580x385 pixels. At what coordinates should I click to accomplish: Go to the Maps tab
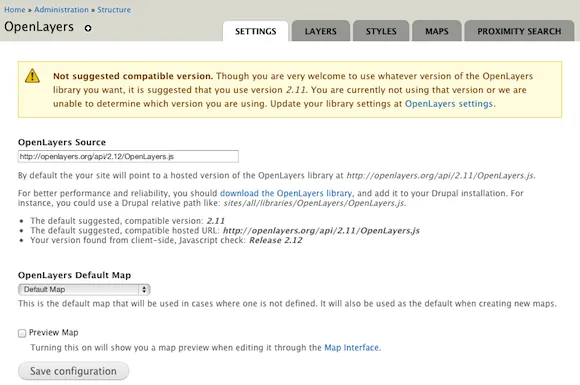point(436,31)
